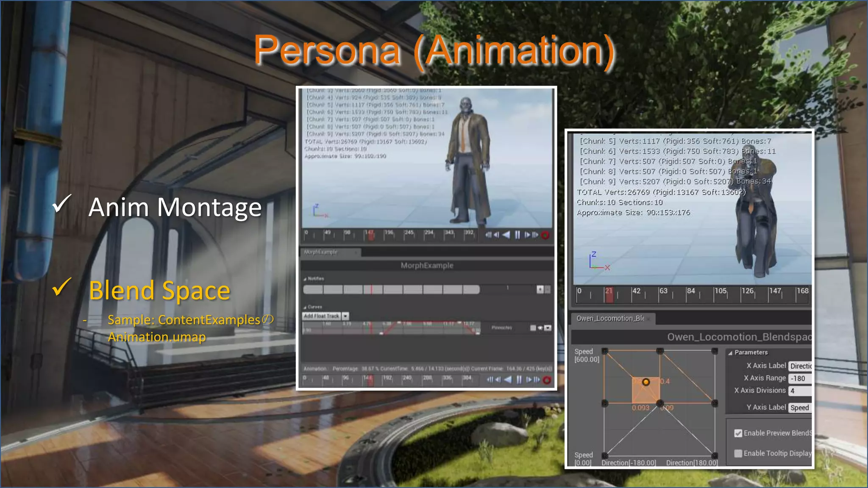
Task: Click 'Persona (Animation)' slide title
Action: pyautogui.click(x=434, y=51)
